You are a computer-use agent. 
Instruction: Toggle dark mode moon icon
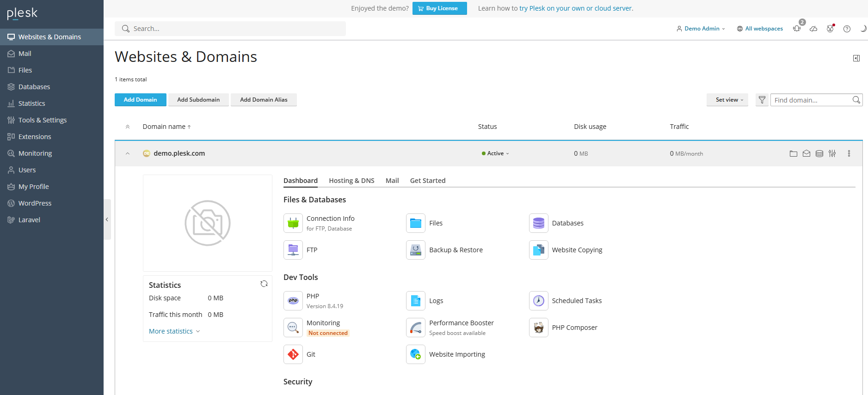(863, 29)
